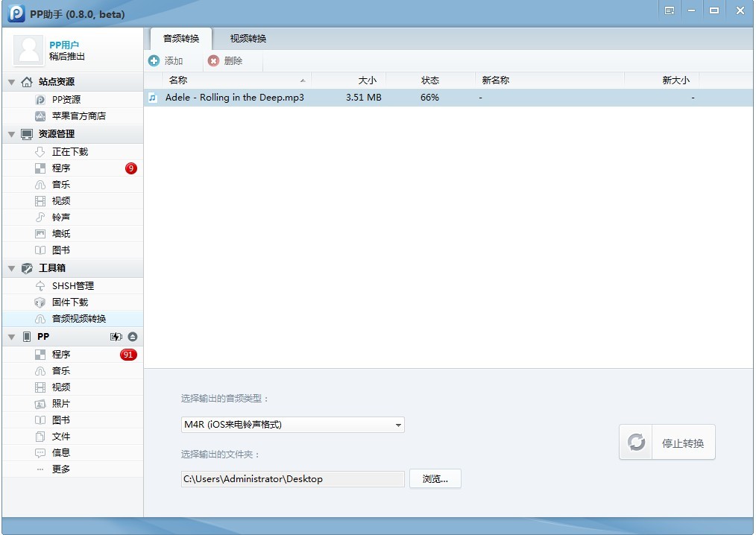
Task: Open the M4R audio type dropdown
Action: [x=293, y=425]
